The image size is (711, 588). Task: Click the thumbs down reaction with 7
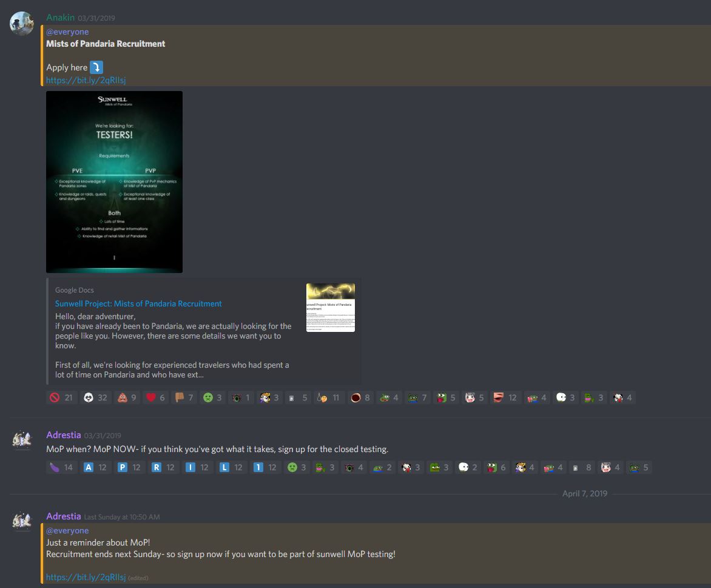(x=184, y=397)
